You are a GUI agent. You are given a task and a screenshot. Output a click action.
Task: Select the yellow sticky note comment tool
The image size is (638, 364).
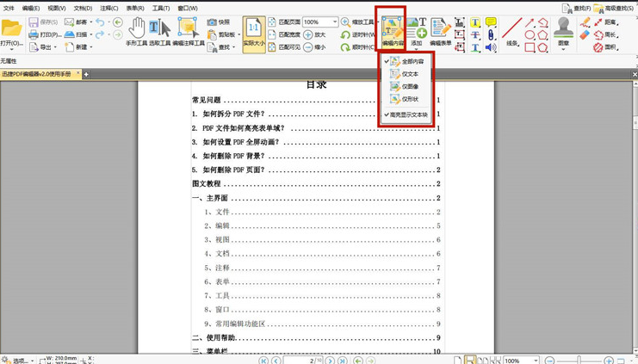[x=491, y=22]
